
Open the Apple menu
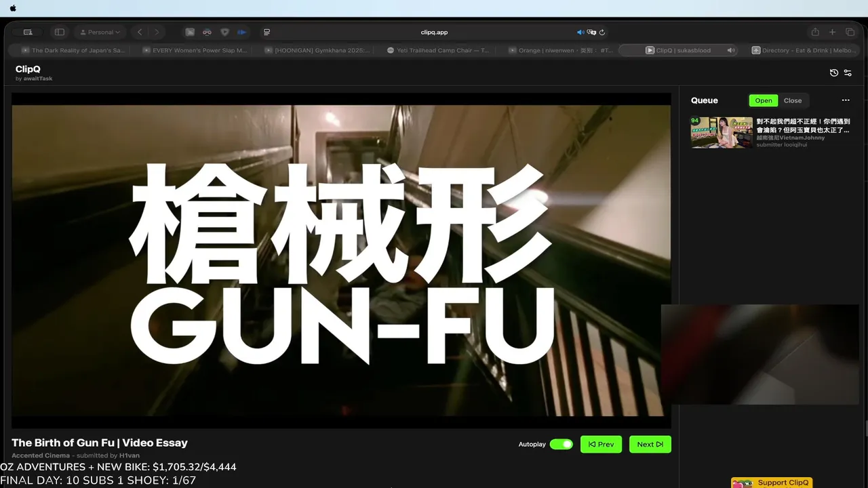tap(13, 8)
